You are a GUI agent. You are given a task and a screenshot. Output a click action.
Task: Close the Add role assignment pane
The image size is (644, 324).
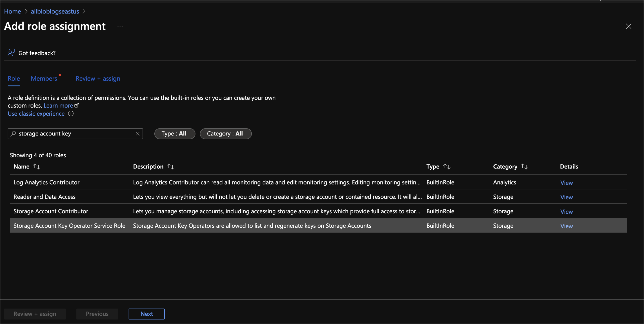click(628, 26)
